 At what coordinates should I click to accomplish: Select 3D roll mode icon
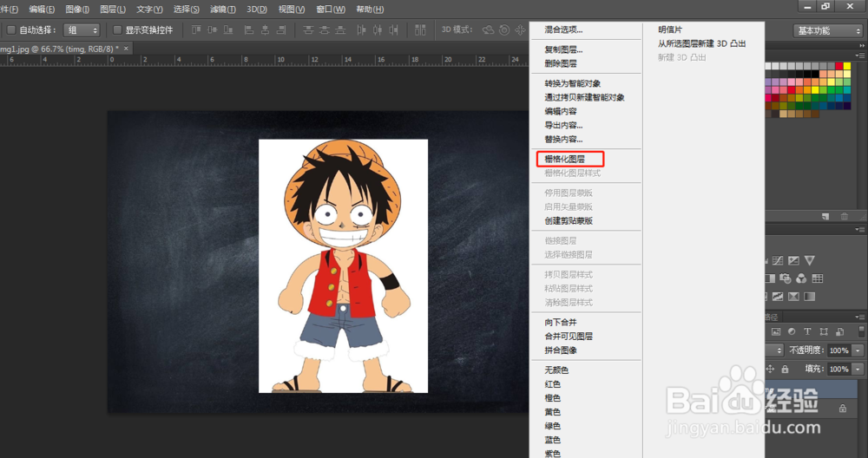[504, 29]
